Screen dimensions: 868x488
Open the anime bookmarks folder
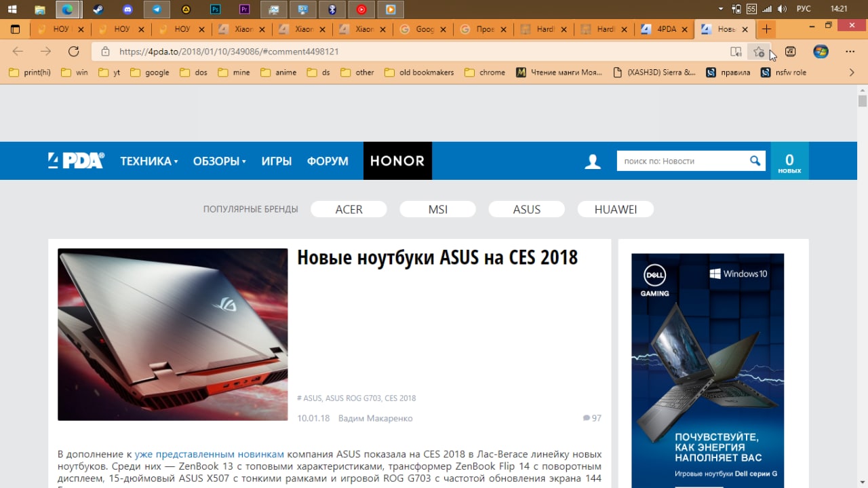pos(279,73)
